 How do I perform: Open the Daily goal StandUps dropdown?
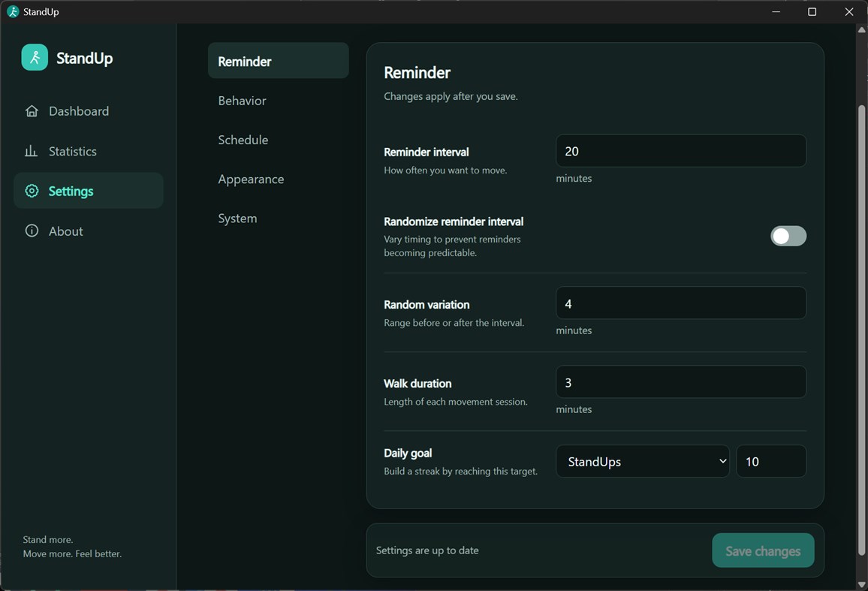coord(642,461)
